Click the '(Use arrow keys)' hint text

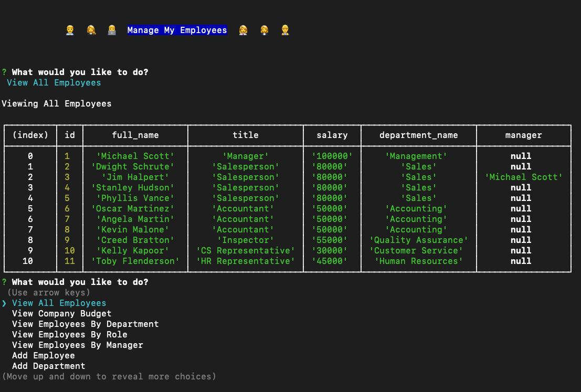point(48,293)
